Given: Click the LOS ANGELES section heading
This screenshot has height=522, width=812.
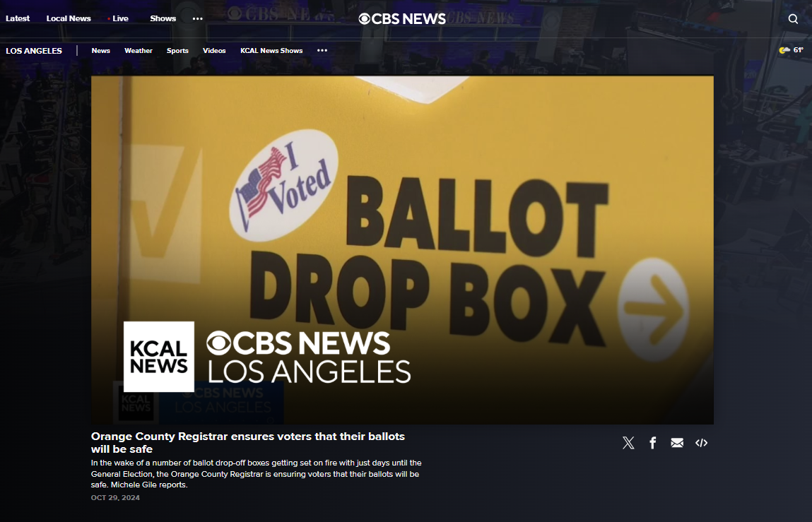Looking at the screenshot, I should coord(34,51).
